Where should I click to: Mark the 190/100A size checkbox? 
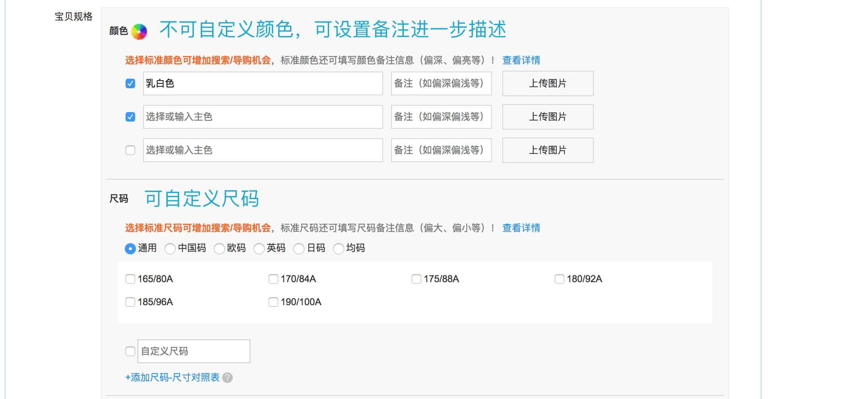(x=273, y=302)
